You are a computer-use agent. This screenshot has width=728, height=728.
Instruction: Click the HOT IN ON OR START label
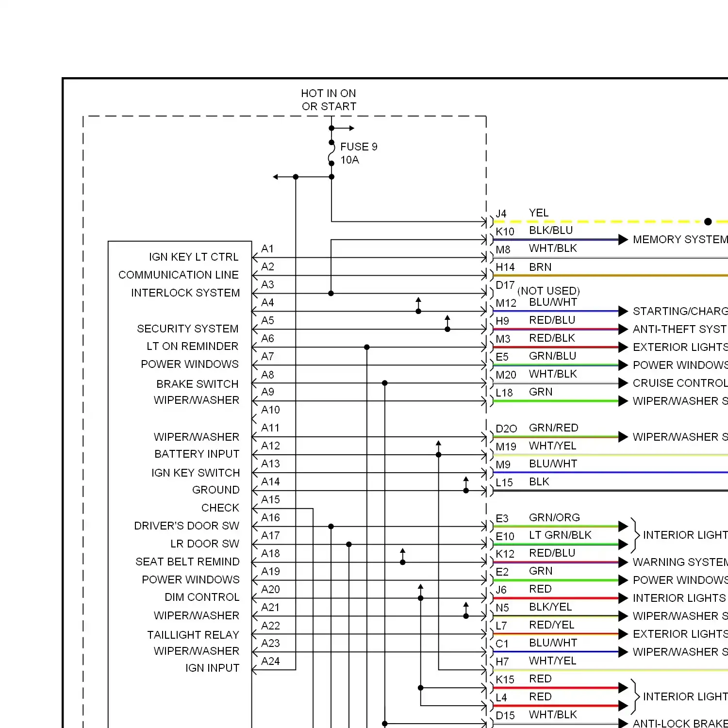coord(329,100)
